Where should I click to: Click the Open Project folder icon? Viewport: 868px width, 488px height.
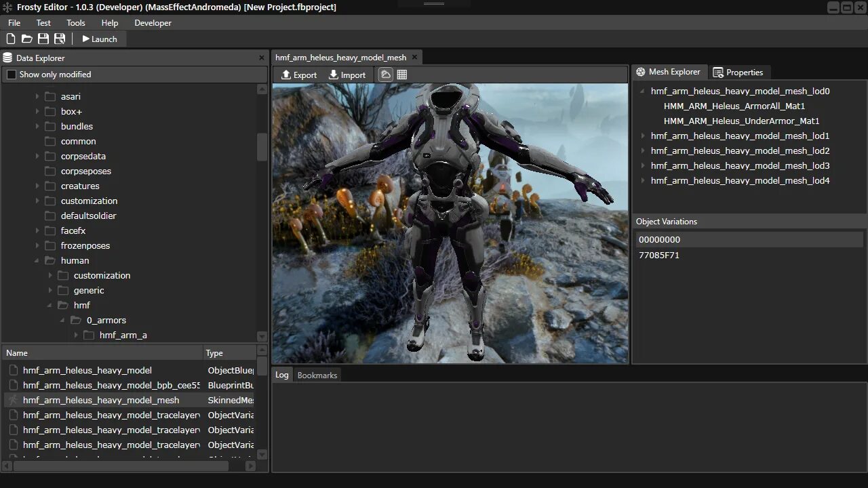pyautogui.click(x=27, y=39)
